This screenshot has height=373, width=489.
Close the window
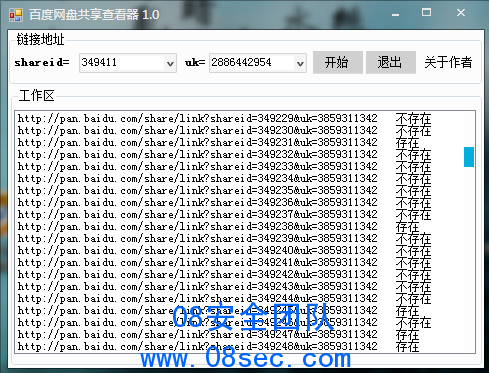pyautogui.click(x=461, y=13)
